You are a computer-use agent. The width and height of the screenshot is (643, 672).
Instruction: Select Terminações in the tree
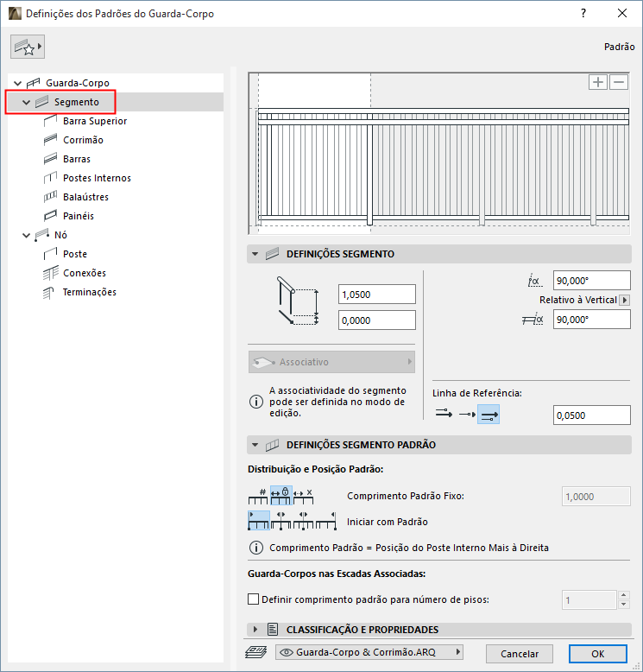pos(89,292)
